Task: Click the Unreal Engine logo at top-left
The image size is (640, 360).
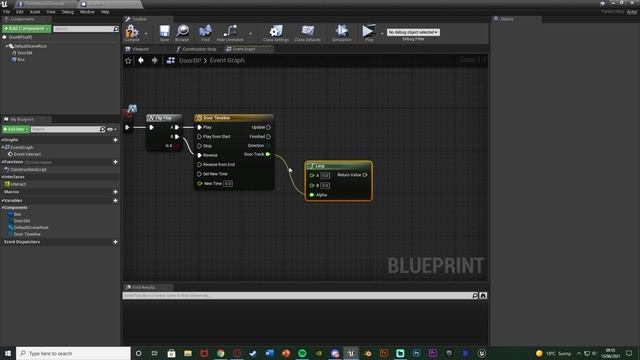Action: [4, 4]
